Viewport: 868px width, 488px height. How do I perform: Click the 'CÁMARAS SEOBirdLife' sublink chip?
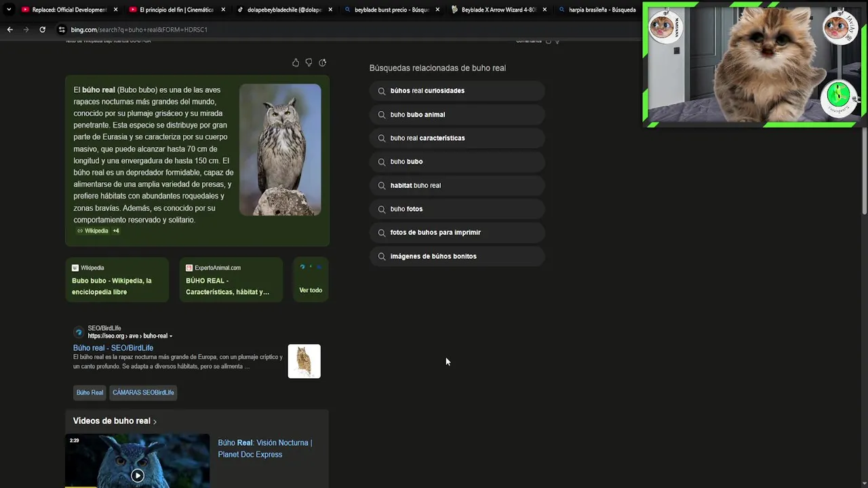click(143, 392)
